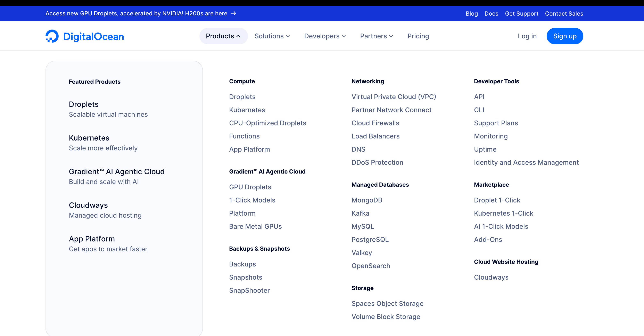Screen dimensions: 644x336
Task: Open PostgreSQL managed database
Action: tap(370, 239)
